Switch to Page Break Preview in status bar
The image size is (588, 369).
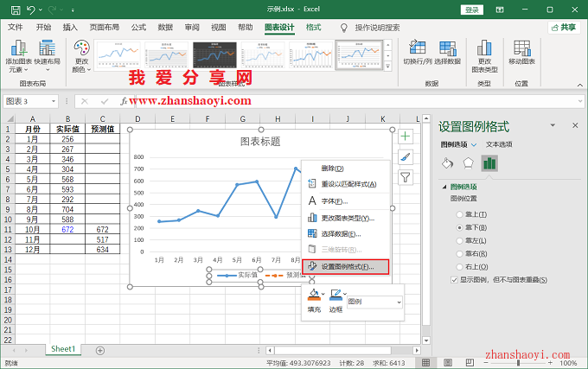click(x=470, y=363)
